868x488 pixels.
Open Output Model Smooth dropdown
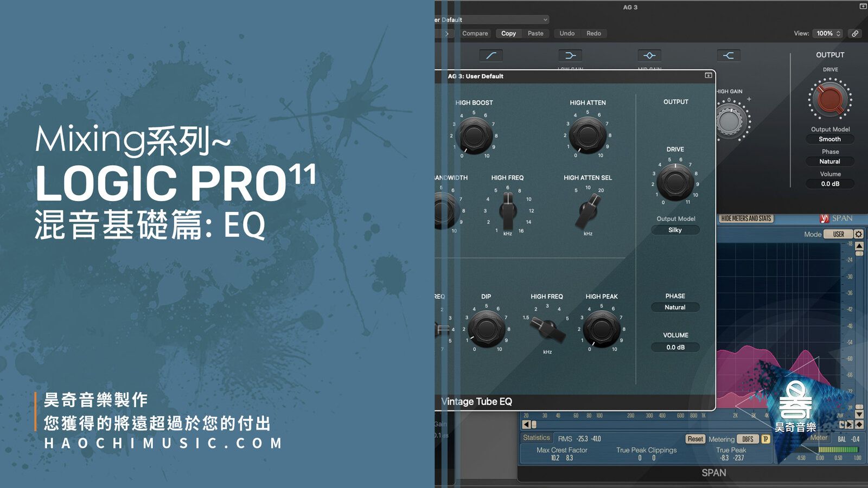830,139
